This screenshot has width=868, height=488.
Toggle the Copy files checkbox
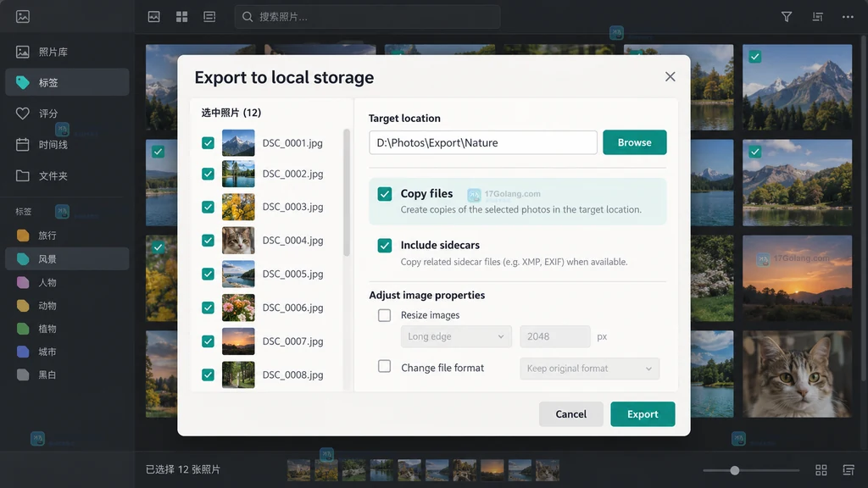385,194
